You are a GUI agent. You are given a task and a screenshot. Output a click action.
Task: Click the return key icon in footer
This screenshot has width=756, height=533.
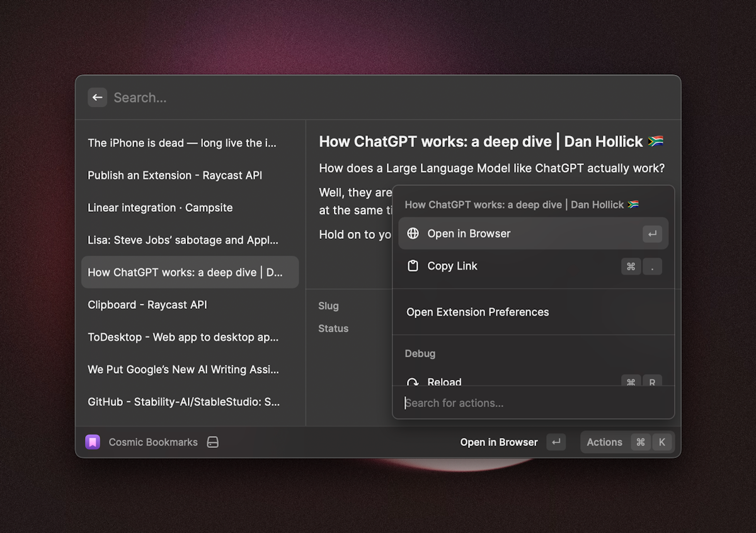tap(556, 442)
